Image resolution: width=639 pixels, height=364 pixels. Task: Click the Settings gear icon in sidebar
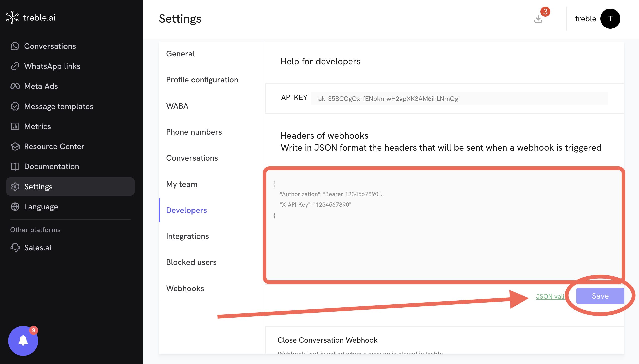click(x=15, y=187)
